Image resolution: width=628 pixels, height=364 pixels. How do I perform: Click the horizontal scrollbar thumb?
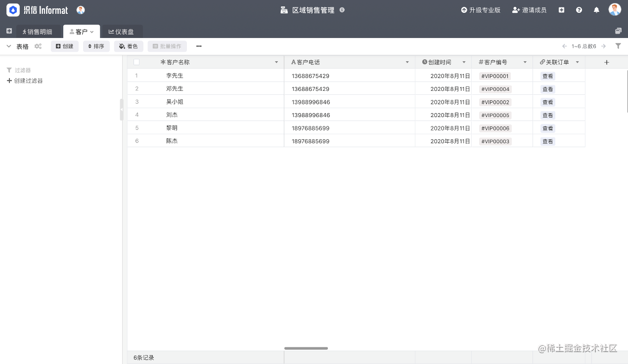pyautogui.click(x=306, y=348)
